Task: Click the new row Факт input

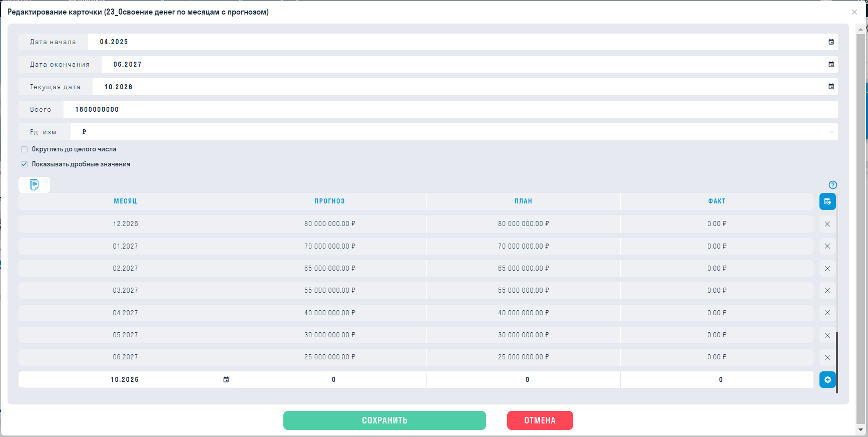Action: [x=717, y=380]
